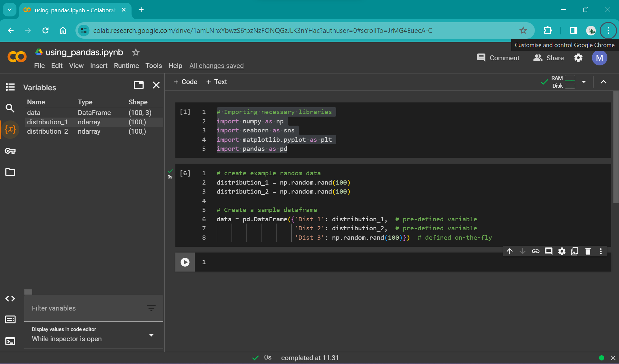Click the Colab CO logo

coord(17,57)
